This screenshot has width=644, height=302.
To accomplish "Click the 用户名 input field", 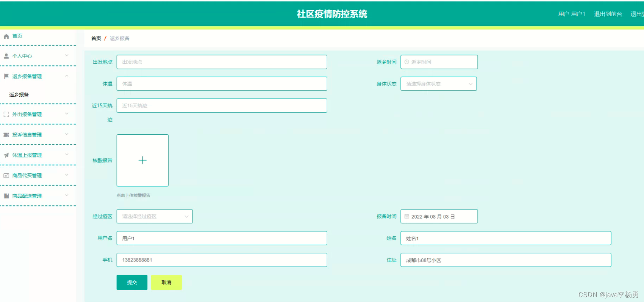I will tap(222, 238).
